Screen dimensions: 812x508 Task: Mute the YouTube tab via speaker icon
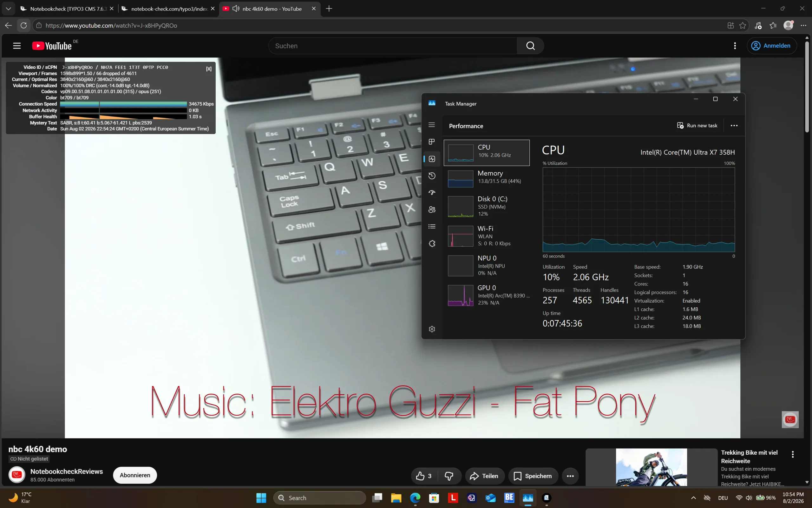(x=236, y=8)
